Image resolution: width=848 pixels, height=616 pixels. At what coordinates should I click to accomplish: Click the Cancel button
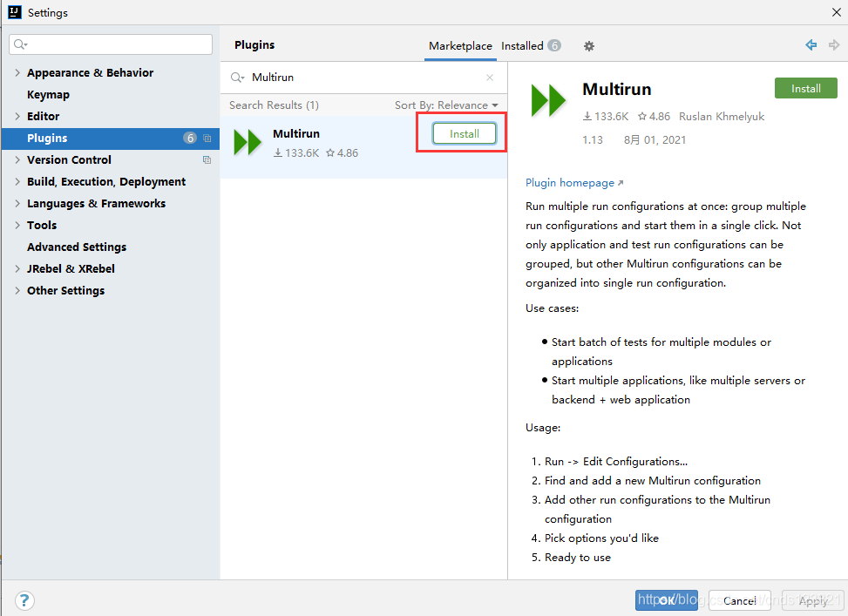[x=739, y=600]
